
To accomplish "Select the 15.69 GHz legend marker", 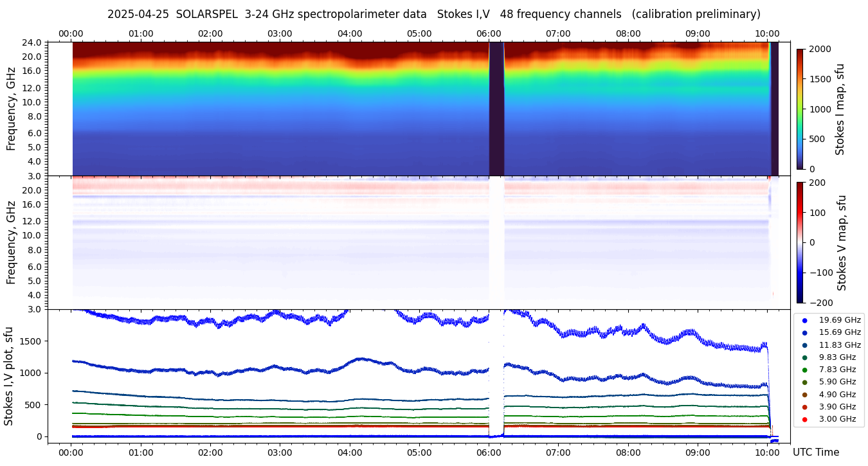I will (x=804, y=332).
